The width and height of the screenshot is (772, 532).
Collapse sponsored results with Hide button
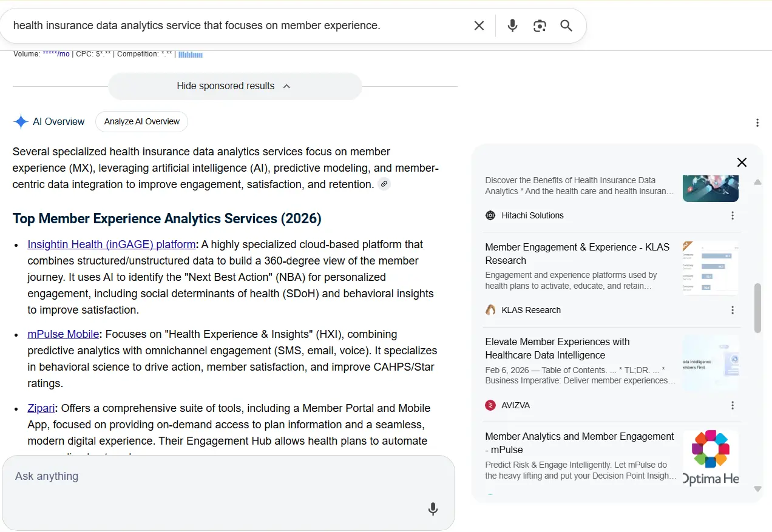[x=235, y=86]
